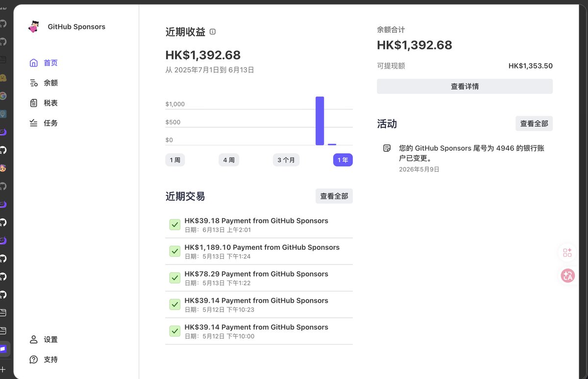Click the 近期收益 heading
Image resolution: width=588 pixels, height=379 pixels.
pyautogui.click(x=185, y=32)
